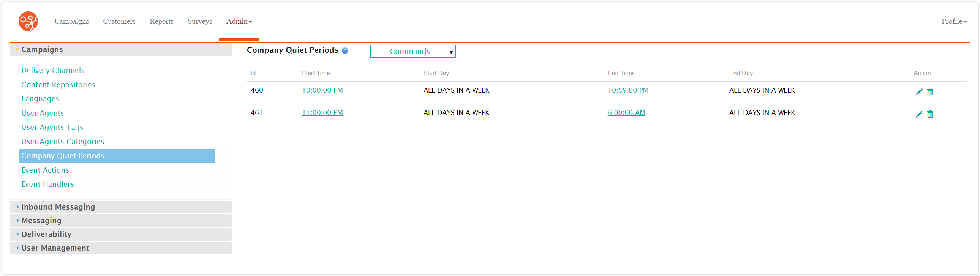Open the Surveys navigation item
980x276 pixels.
(200, 21)
